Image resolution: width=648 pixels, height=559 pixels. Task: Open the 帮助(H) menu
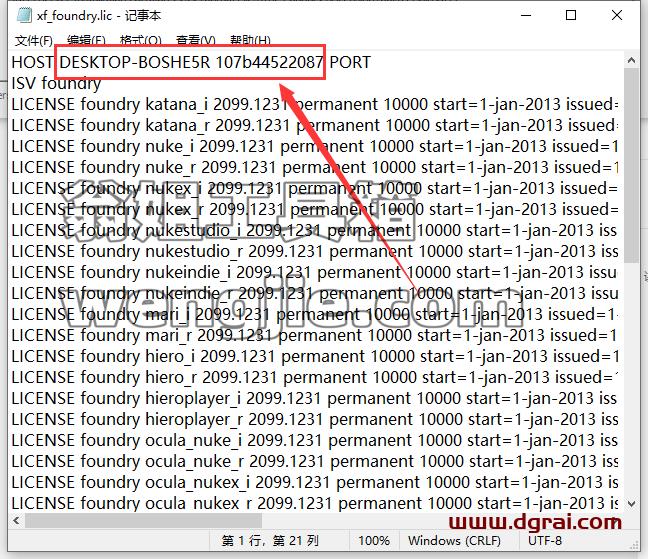250,40
